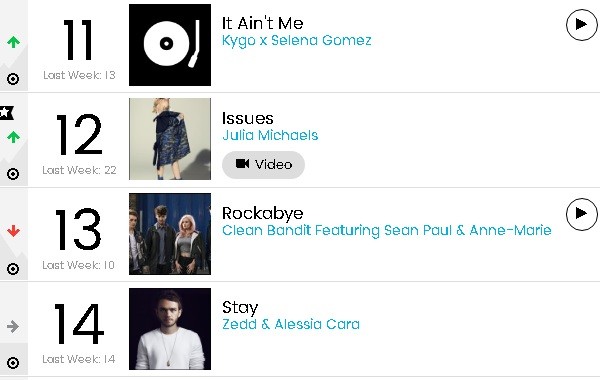Click the gray steady arrow beside Stay
610x380 pixels.
(x=13, y=326)
